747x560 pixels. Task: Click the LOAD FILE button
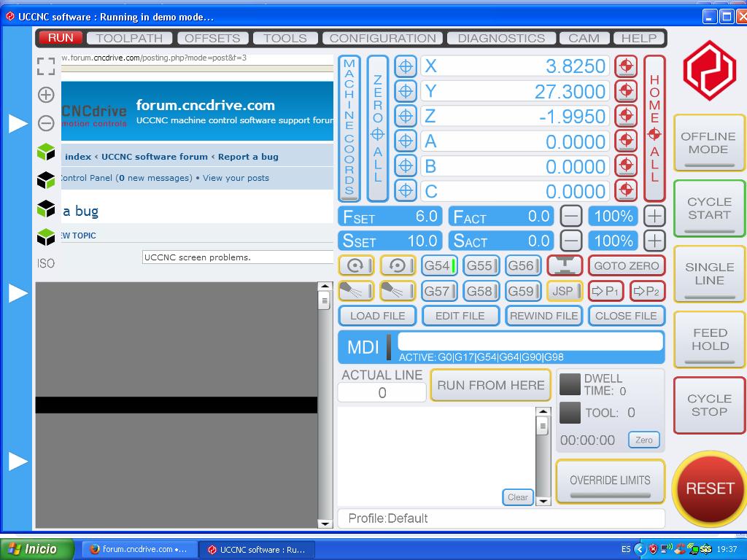pos(377,316)
